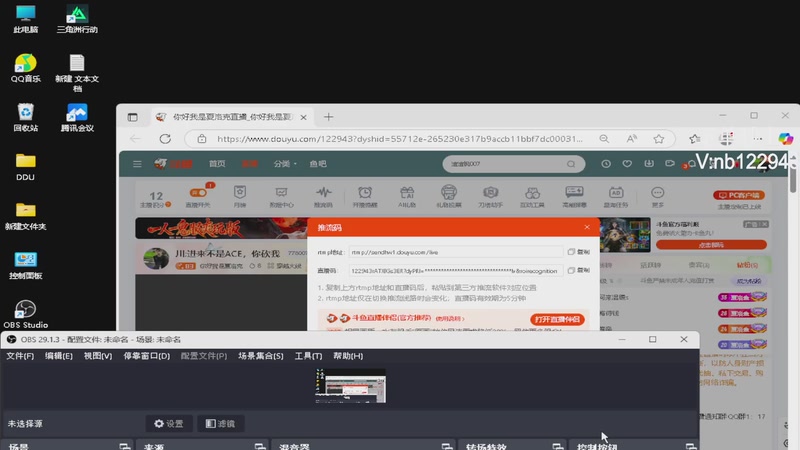Pop out 混音器 dock panel icon
The width and height of the screenshot is (800, 450).
pos(447,446)
